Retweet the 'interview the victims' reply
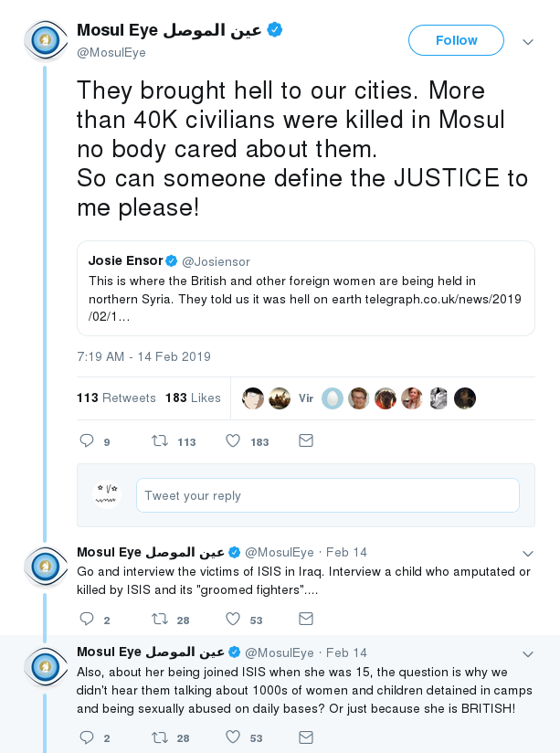Screen dimensions: 560x753 click(x=160, y=619)
